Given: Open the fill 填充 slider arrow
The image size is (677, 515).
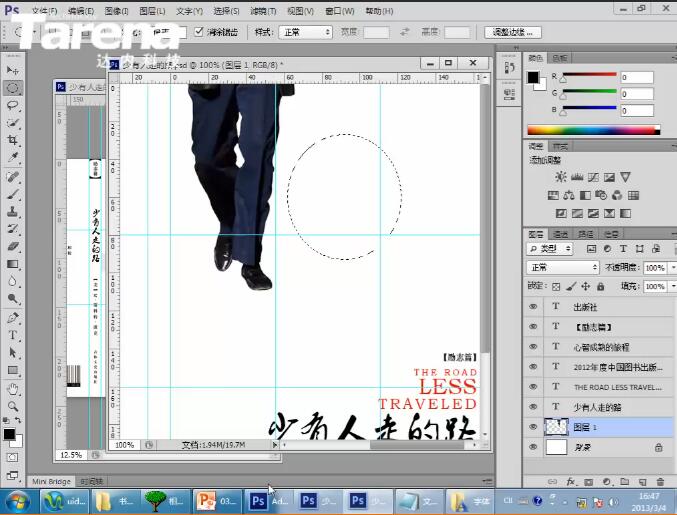Looking at the screenshot, I should (x=673, y=287).
